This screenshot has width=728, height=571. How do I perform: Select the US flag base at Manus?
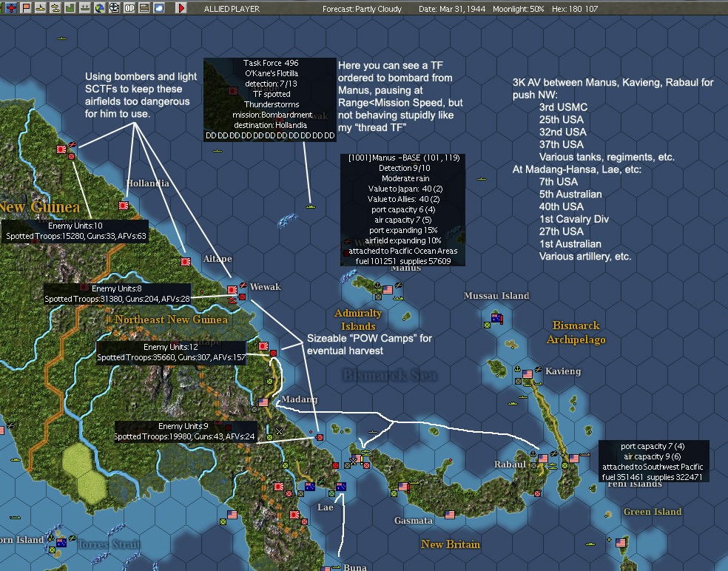pos(387,290)
